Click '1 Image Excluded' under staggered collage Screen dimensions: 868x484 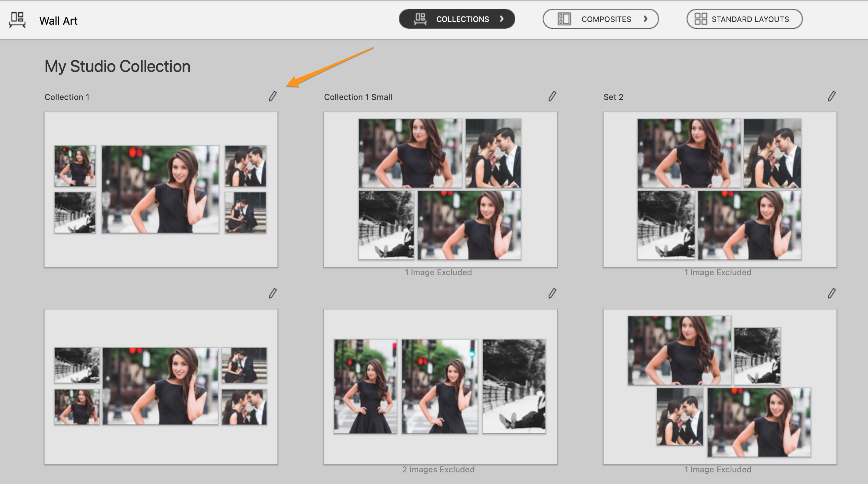pos(718,470)
